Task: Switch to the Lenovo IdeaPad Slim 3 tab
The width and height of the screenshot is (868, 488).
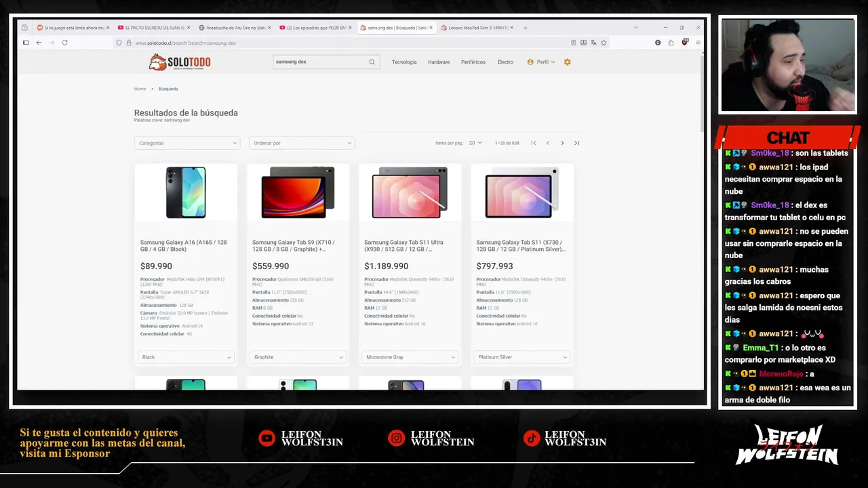Action: click(x=476, y=28)
